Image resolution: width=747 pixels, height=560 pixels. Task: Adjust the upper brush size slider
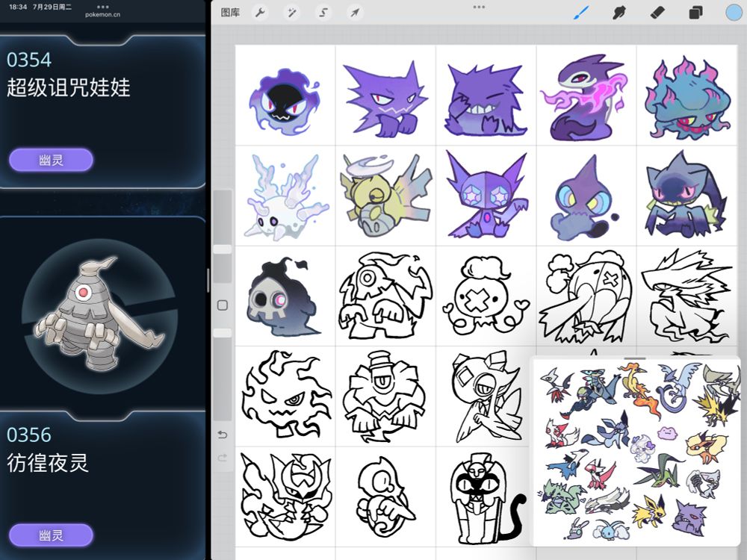tap(223, 249)
